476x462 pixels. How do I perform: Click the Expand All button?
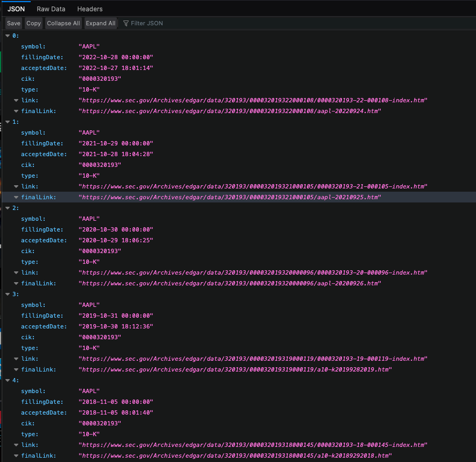pyautogui.click(x=101, y=23)
